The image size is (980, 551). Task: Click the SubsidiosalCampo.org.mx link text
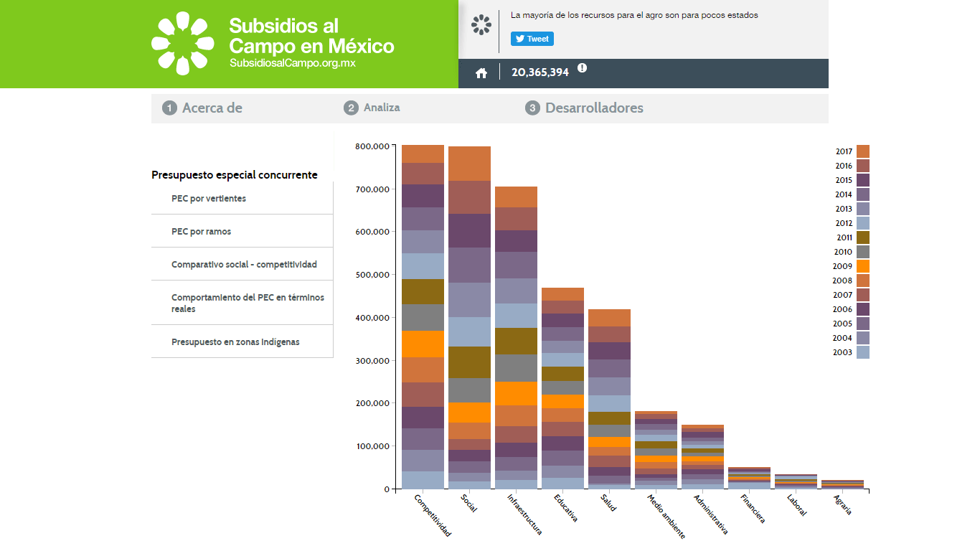point(293,63)
